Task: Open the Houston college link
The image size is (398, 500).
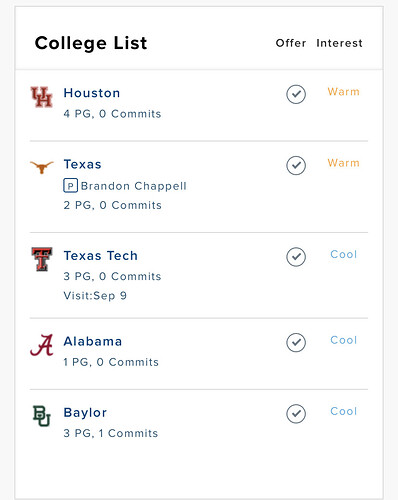Action: point(92,93)
